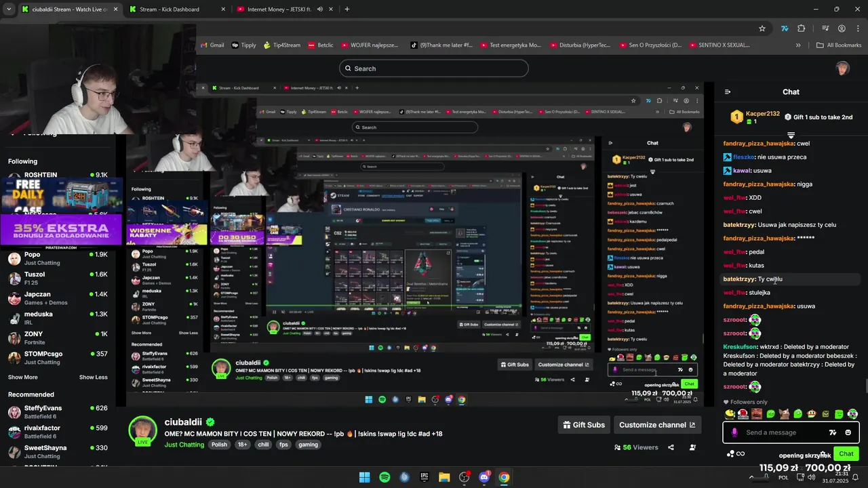Insert the laughing man emote from quick row
Screen dimensions: 868x488
(x=757, y=413)
